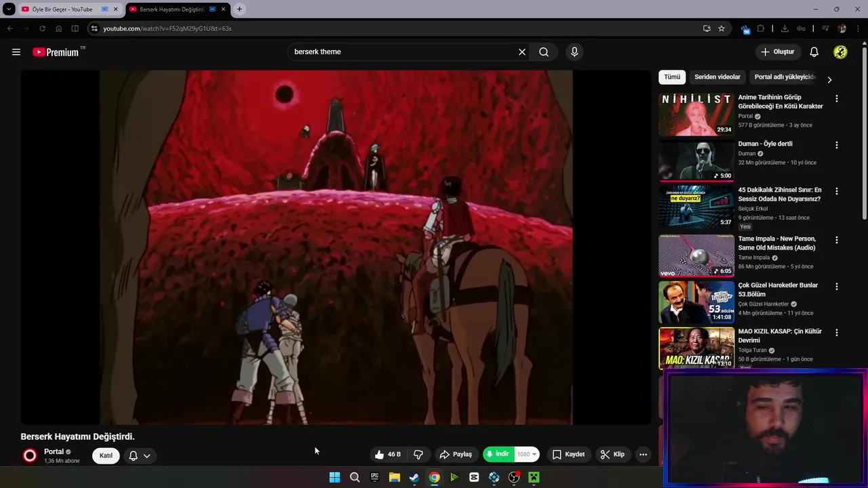Screen dimensions: 868x488
Task: Open the Tame Impala video thumbnail
Action: 696,256
